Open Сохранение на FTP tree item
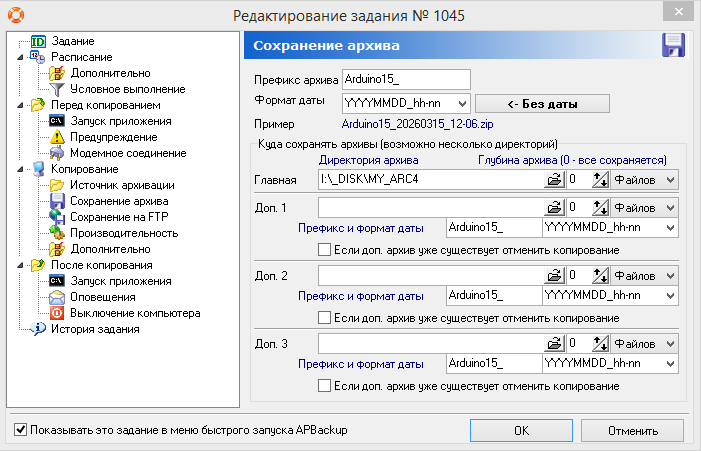701x451 pixels. (x=116, y=217)
